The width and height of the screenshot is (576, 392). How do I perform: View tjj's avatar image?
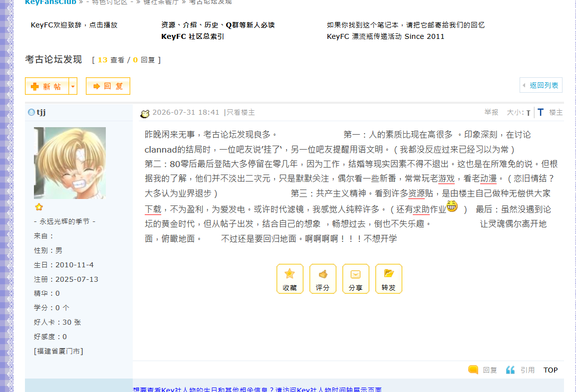[x=70, y=163]
